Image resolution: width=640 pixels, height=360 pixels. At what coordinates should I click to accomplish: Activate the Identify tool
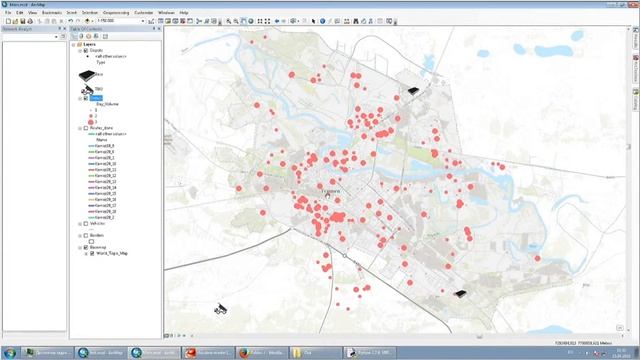(322, 21)
